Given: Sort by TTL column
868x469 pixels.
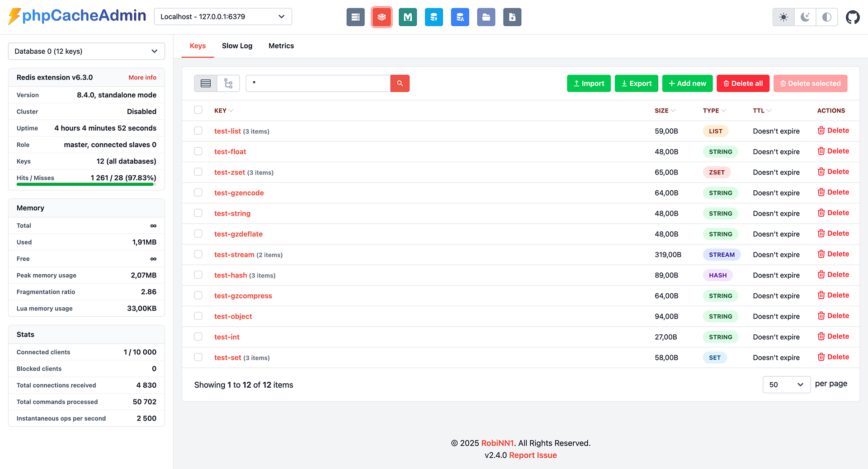Looking at the screenshot, I should [762, 111].
